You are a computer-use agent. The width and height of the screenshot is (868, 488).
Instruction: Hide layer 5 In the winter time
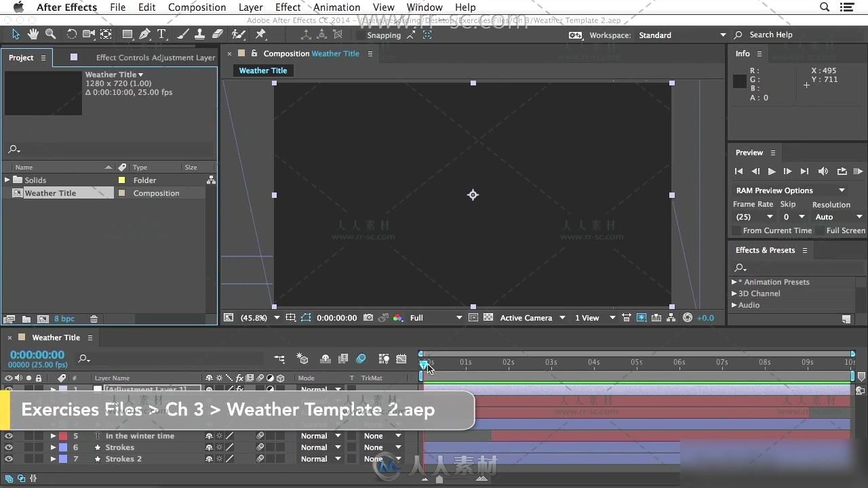tap(9, 436)
